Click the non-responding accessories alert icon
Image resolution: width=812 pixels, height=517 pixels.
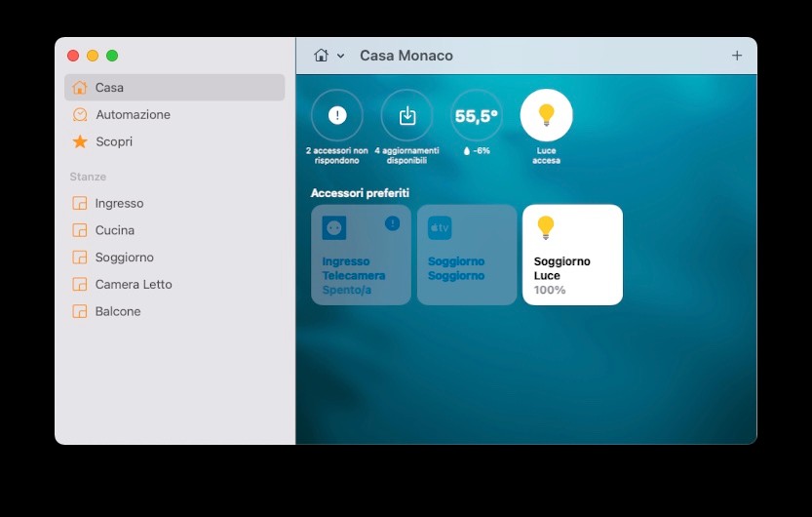(x=336, y=116)
